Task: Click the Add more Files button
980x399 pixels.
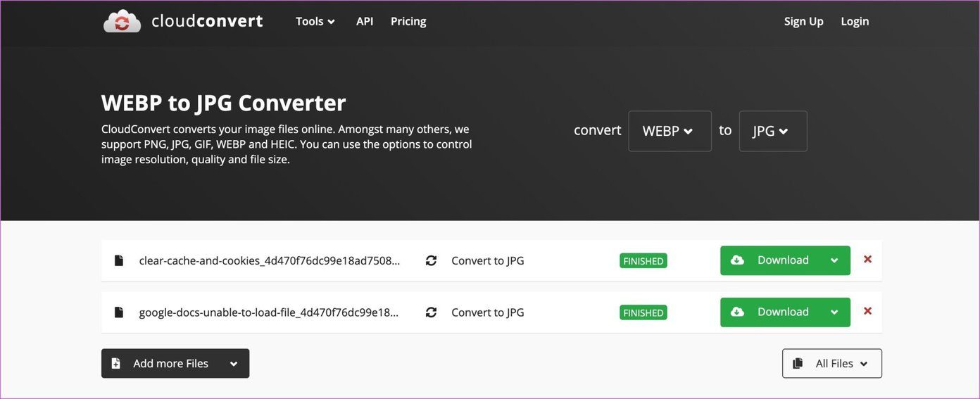Action: point(175,363)
